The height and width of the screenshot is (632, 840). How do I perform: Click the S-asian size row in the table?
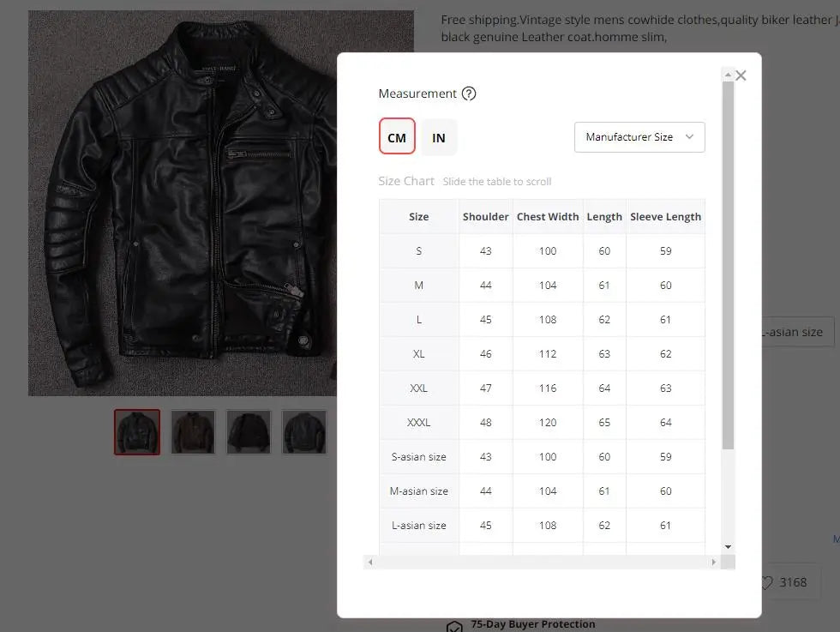tap(419, 456)
